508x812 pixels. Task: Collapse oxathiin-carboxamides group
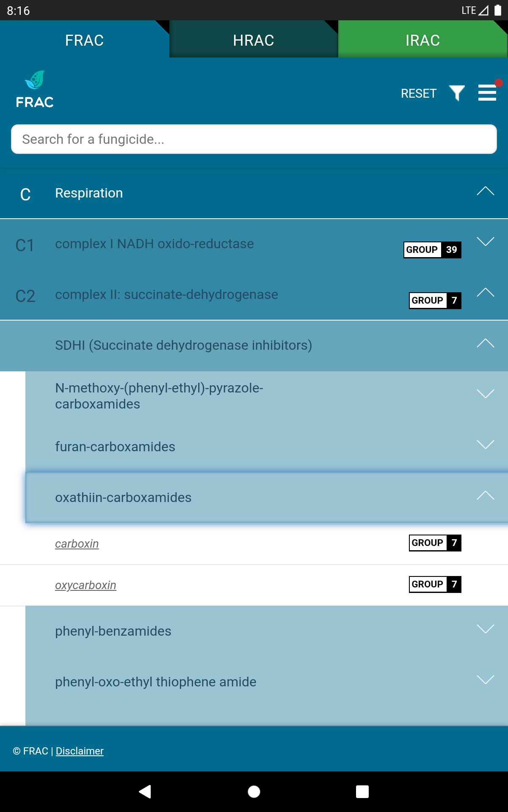point(267,497)
